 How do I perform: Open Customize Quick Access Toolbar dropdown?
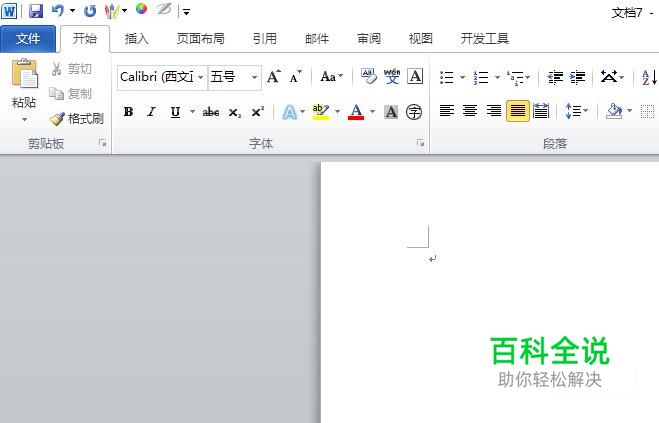(187, 12)
